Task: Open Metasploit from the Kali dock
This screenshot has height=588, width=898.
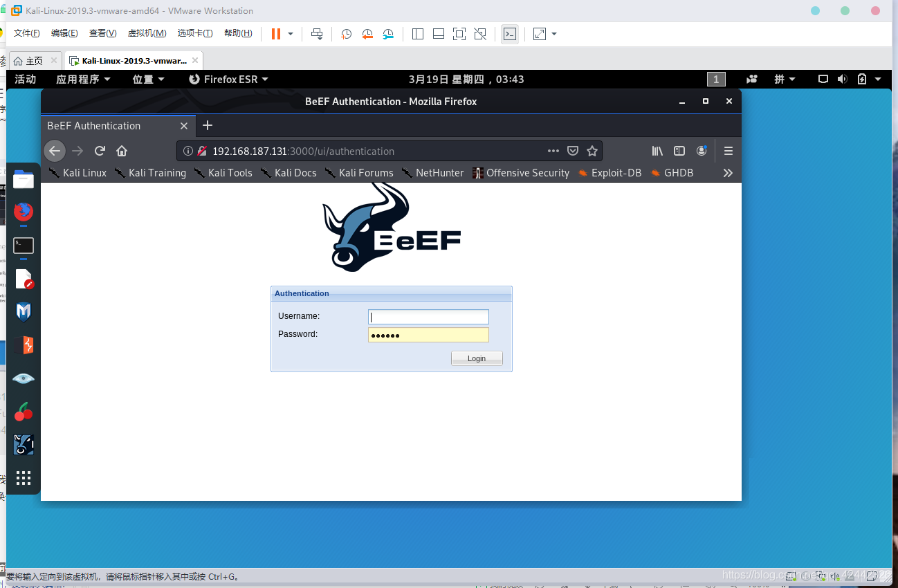Action: pos(24,312)
